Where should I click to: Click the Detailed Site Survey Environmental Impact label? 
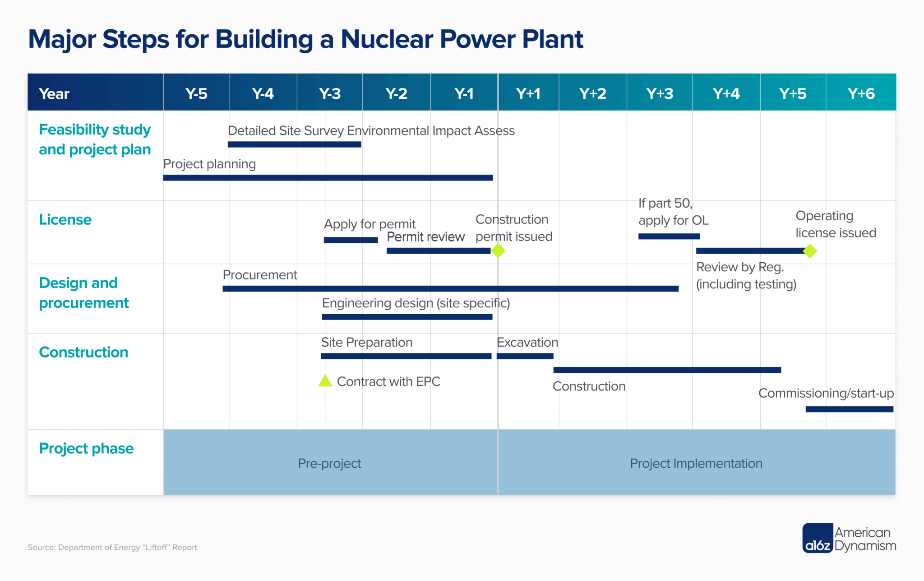pyautogui.click(x=371, y=131)
